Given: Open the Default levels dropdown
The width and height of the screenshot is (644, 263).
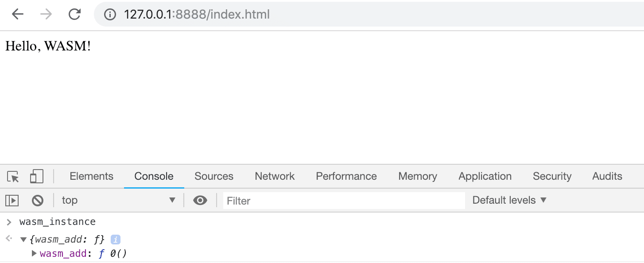Looking at the screenshot, I should (509, 200).
